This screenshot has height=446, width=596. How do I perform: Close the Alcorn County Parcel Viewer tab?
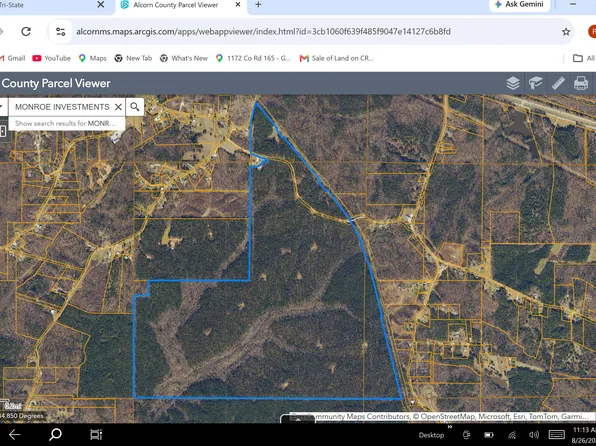[x=238, y=5]
